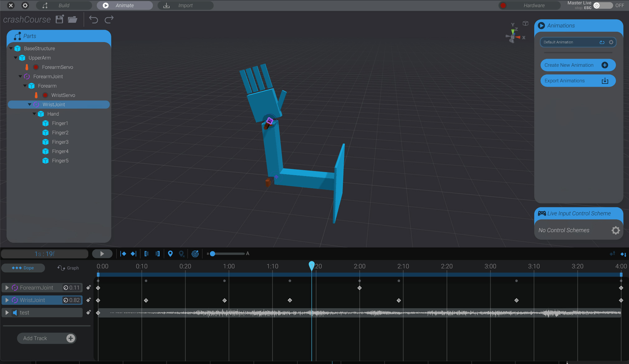Switch to the Build tab
Image resolution: width=629 pixels, height=364 pixels.
coord(64,5)
